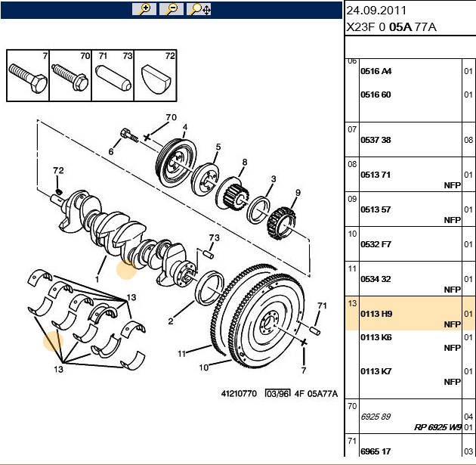Select part number 0113 K7
Viewport: 476px width, 465px height.
coord(376,371)
